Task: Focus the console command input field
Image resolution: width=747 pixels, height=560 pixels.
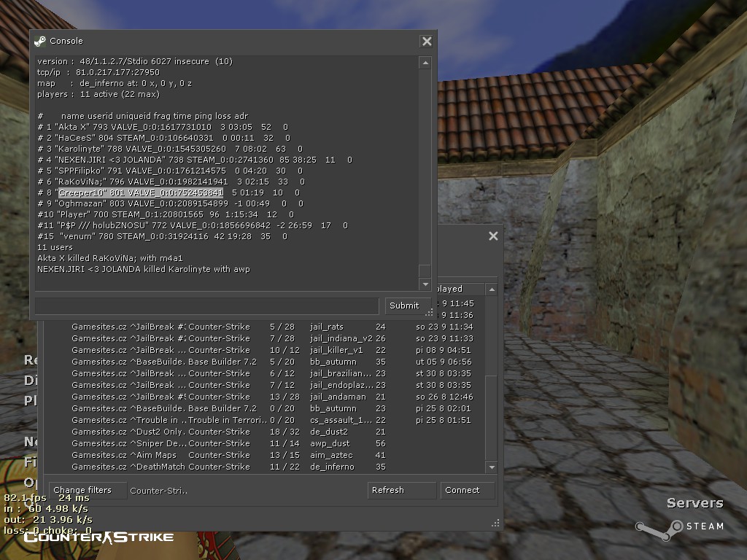Action: tap(206, 306)
